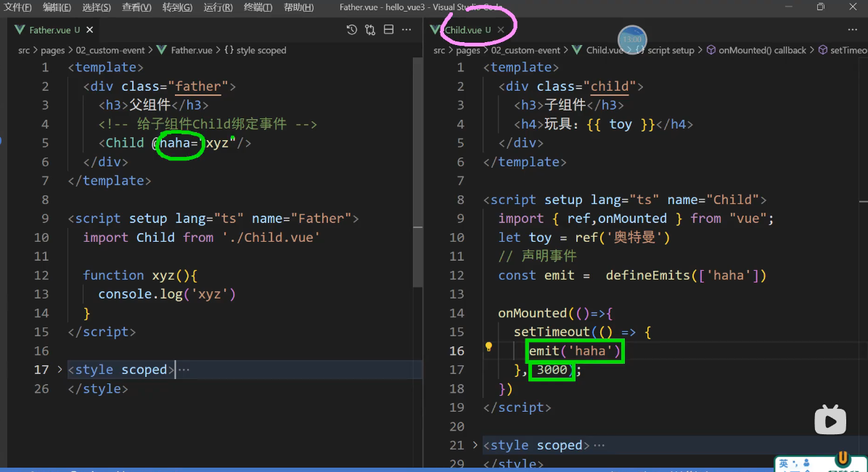868x472 pixels.
Task: Click 'pages' breadcrumb in the right editor
Action: pos(468,50)
